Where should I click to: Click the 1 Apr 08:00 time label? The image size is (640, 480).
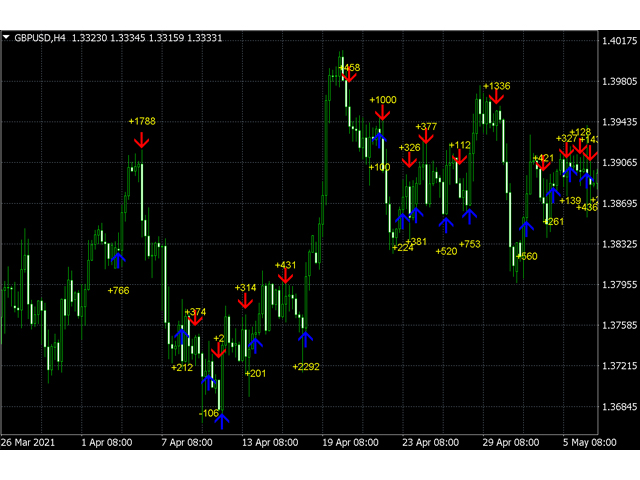(x=107, y=442)
